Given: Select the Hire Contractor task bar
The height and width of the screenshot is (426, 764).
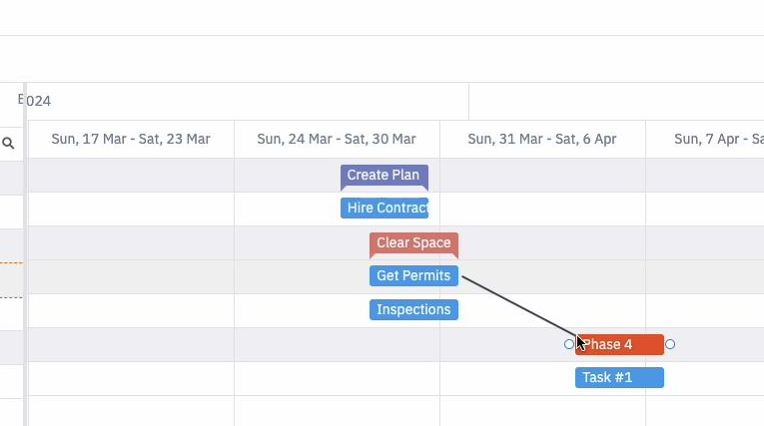Looking at the screenshot, I should tap(384, 208).
